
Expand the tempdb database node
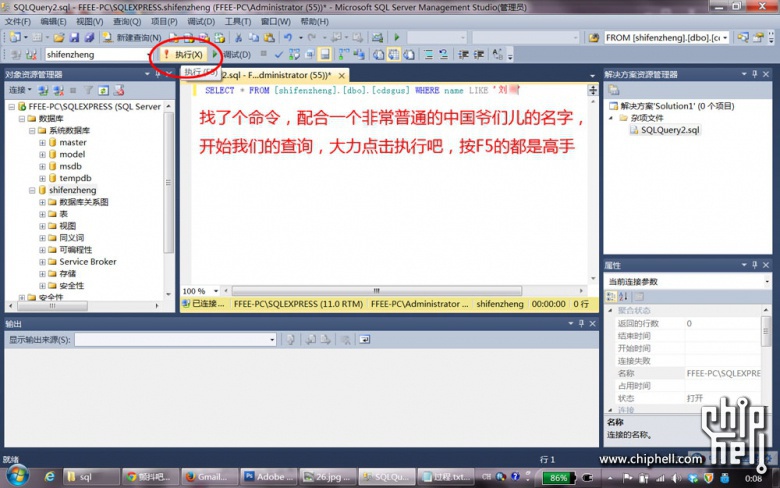[x=42, y=178]
